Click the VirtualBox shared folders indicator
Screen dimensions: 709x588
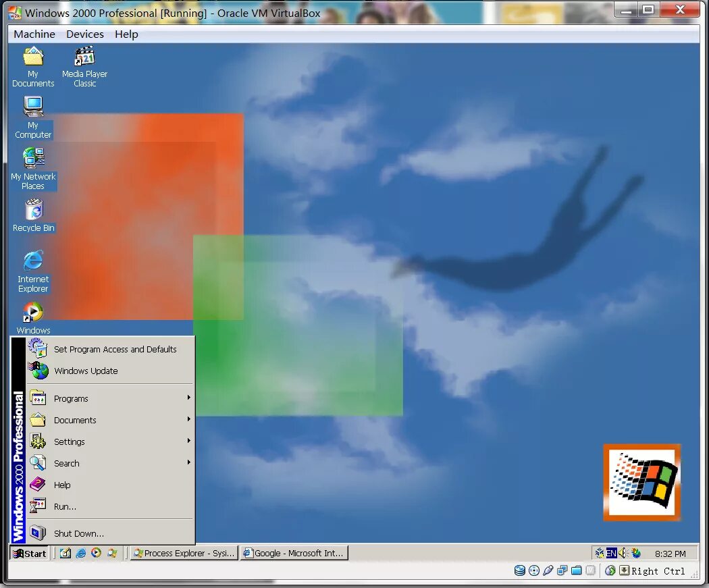577,570
